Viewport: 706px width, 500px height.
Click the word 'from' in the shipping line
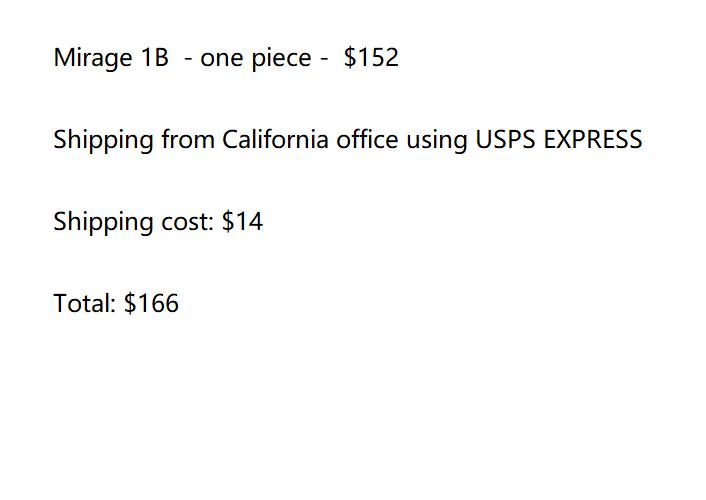coord(188,139)
